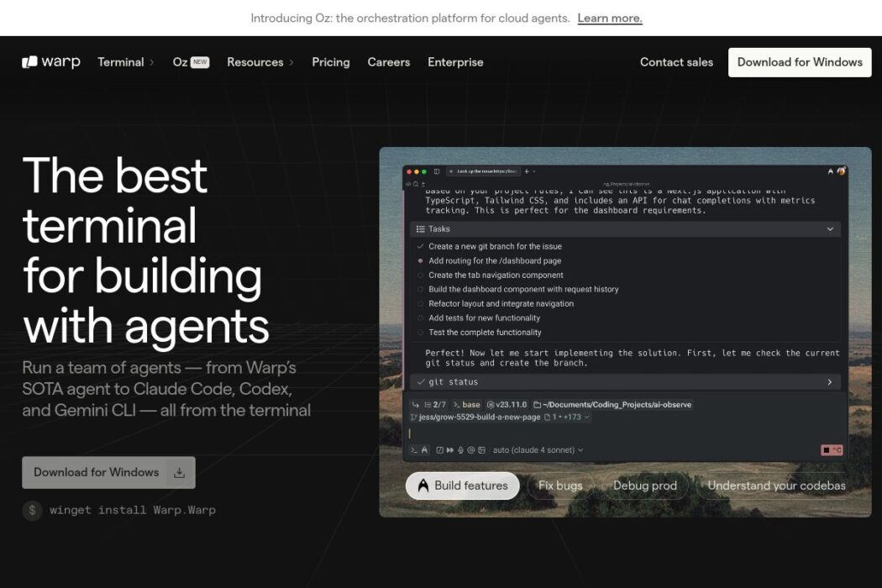Image resolution: width=882 pixels, height=588 pixels.
Task: Click the download arrow icon on hero button
Action: (x=179, y=473)
